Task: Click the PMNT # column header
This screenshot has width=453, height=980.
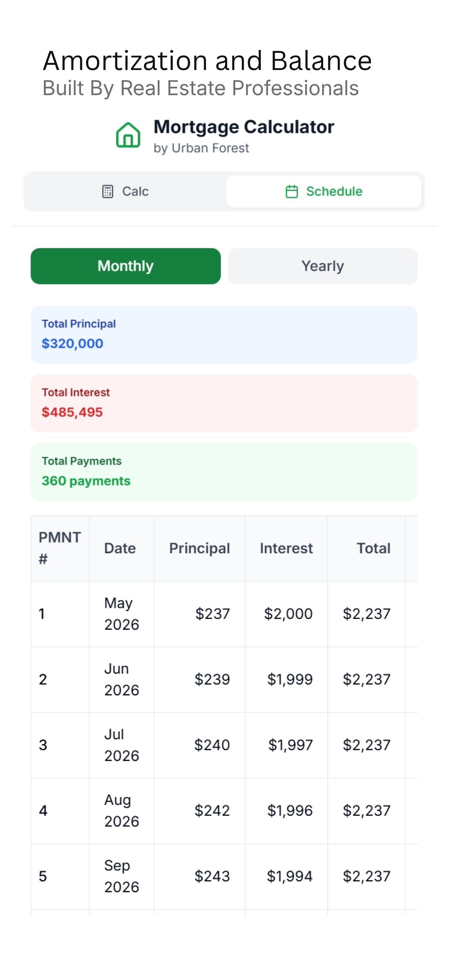Action: click(x=60, y=548)
